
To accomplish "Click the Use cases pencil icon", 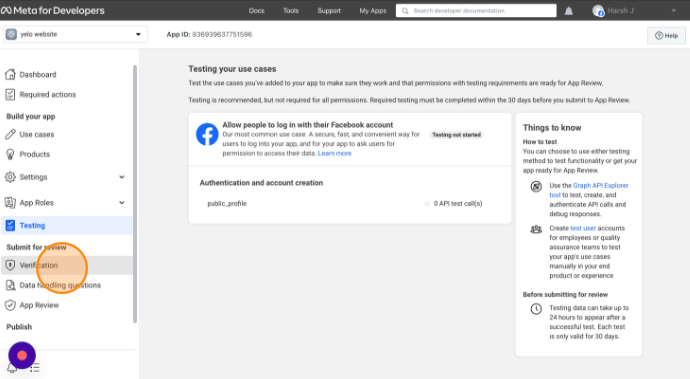I will [10, 134].
